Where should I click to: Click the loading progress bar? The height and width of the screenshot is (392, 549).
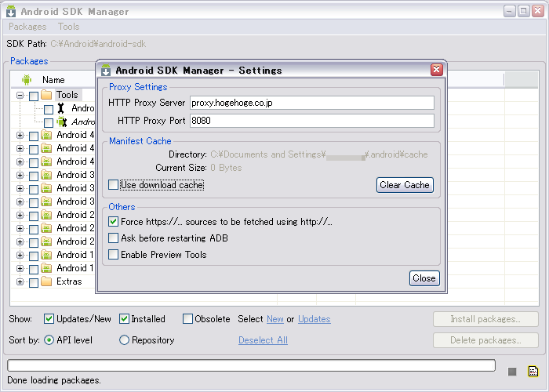251,365
